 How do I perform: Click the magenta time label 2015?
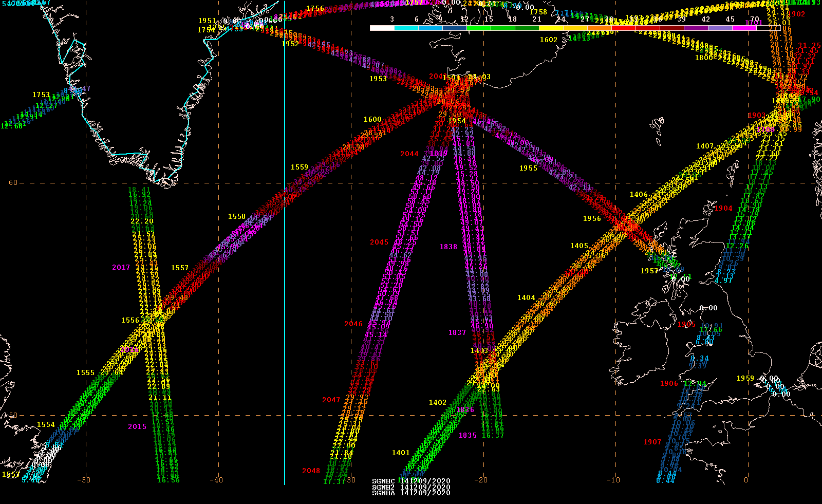point(137,426)
